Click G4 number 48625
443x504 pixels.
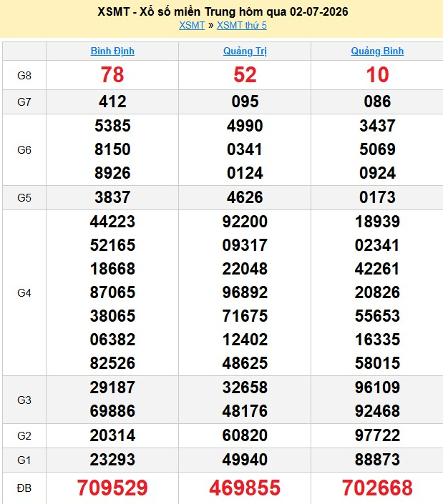[x=245, y=363]
